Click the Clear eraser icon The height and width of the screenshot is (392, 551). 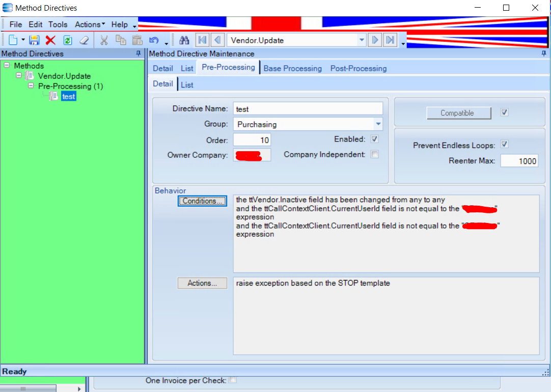coord(84,40)
